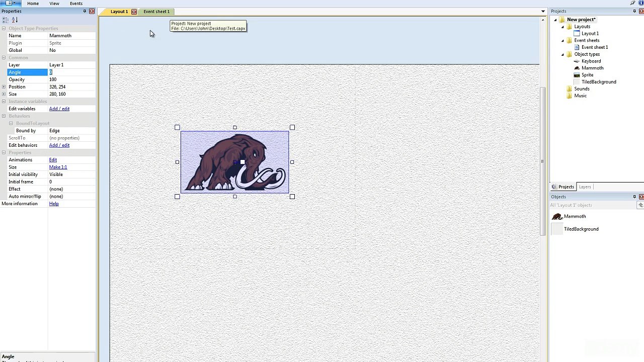Click the Sprite object icon in Projects tree
Viewport: 644px width, 362px height.
tap(577, 75)
